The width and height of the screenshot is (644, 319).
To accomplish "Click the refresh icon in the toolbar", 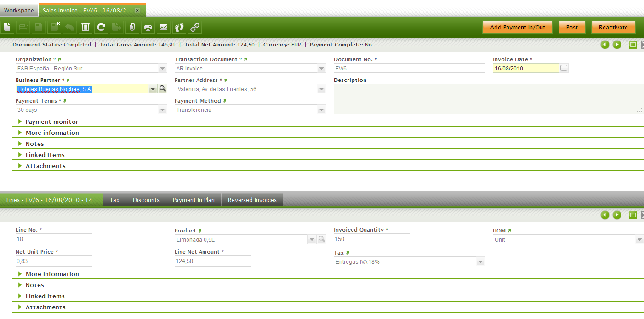I will (x=101, y=28).
